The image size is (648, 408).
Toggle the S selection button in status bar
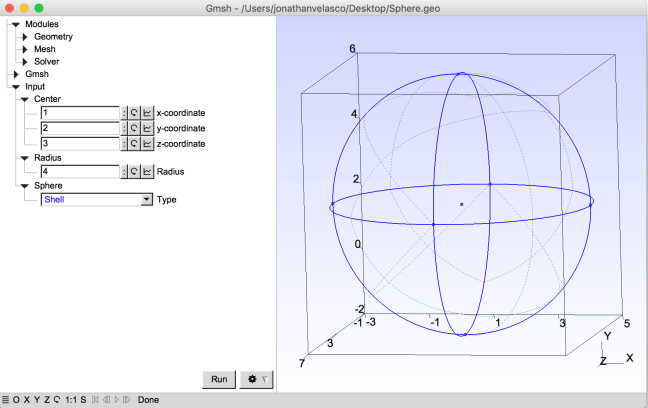(x=83, y=400)
